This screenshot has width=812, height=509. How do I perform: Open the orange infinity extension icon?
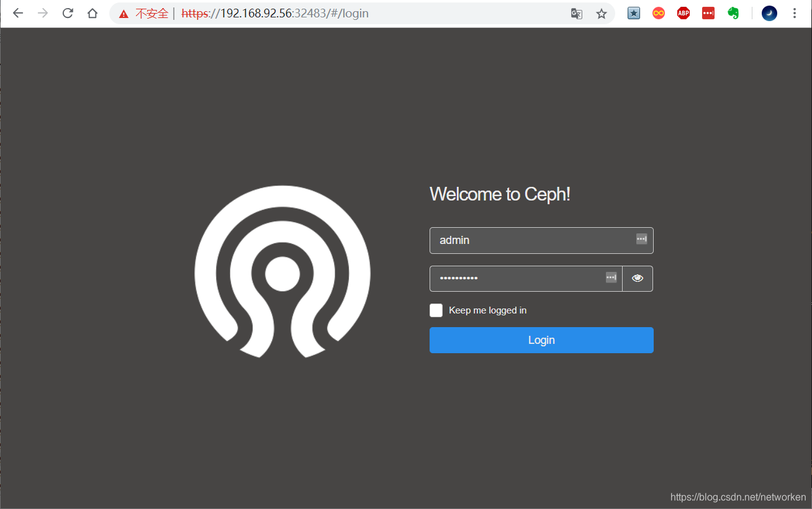(x=659, y=13)
